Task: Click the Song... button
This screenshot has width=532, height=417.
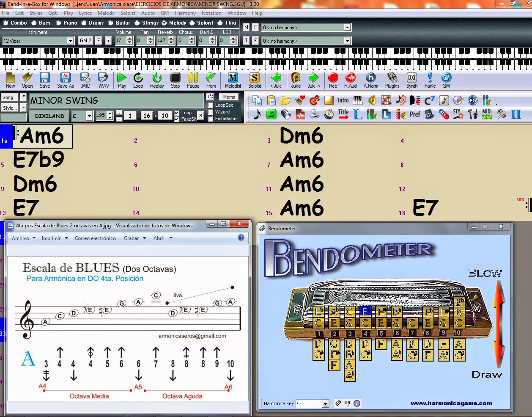Action: click(10, 97)
